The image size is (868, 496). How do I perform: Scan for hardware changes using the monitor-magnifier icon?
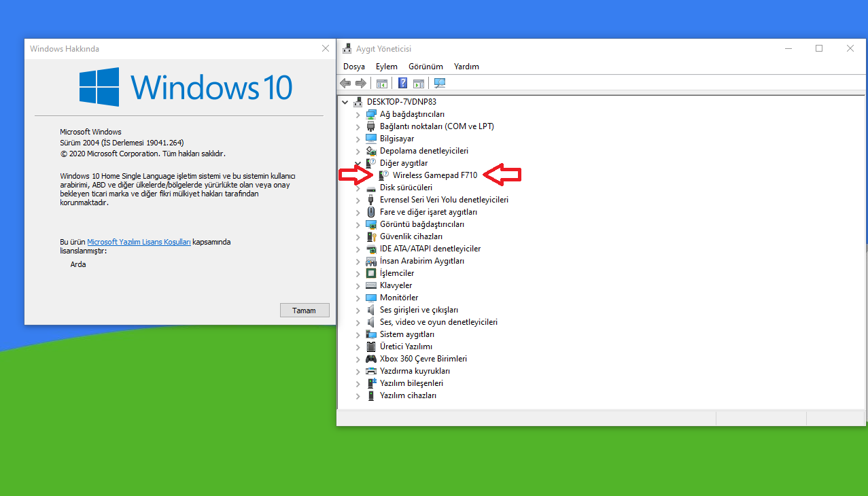440,83
